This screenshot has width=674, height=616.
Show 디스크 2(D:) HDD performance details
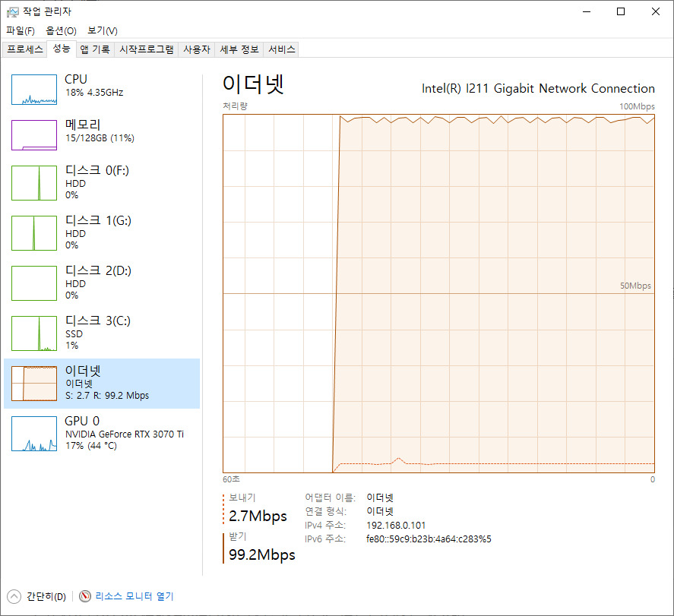pyautogui.click(x=34, y=283)
